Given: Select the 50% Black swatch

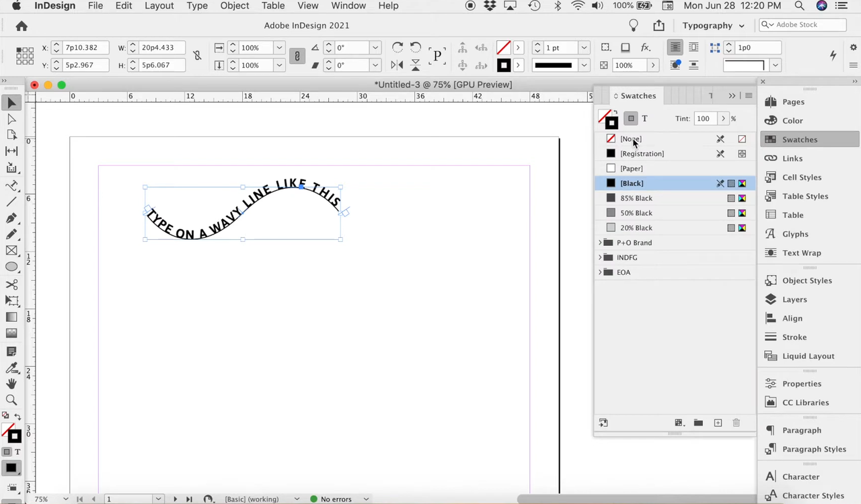Looking at the screenshot, I should coord(636,213).
